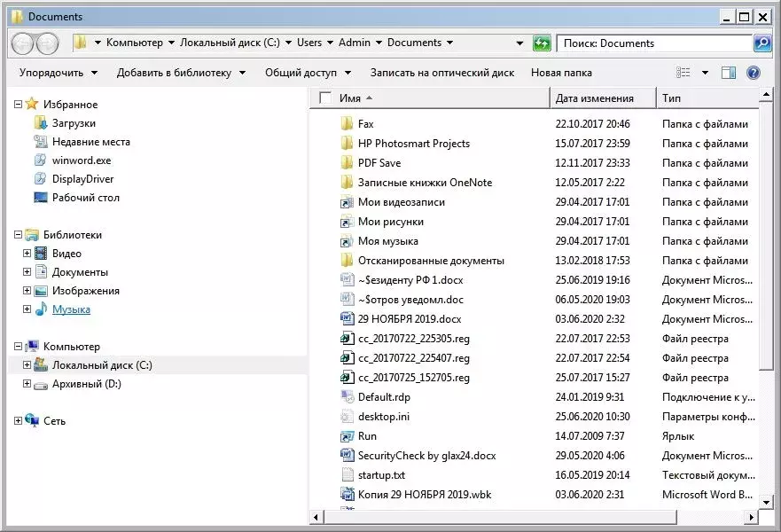Select the PDF Save folder icon

click(x=347, y=162)
